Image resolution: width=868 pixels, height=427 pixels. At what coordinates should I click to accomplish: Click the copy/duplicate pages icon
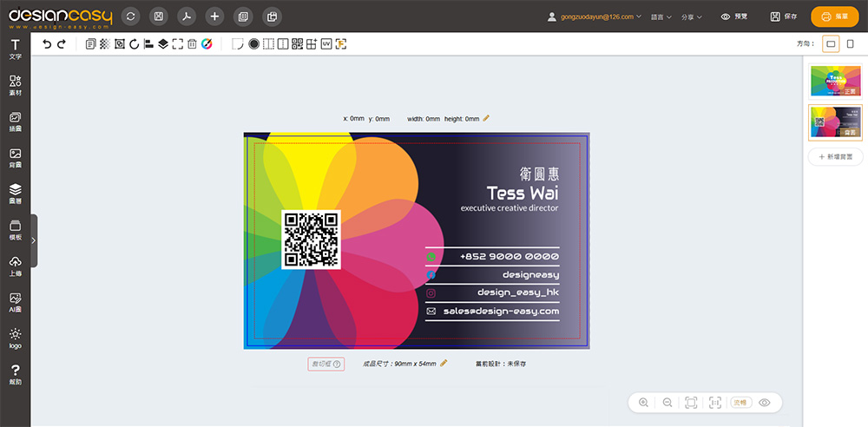click(x=91, y=44)
